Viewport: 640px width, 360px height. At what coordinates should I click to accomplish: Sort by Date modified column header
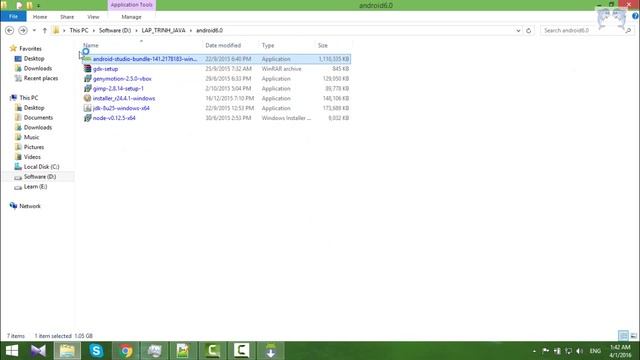[x=223, y=45]
